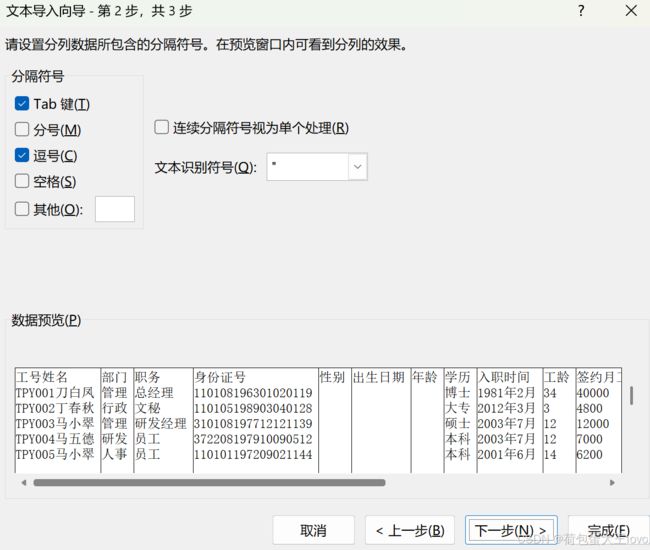
Task: Select the 工号姓名 column header in preview
Action: [x=41, y=377]
